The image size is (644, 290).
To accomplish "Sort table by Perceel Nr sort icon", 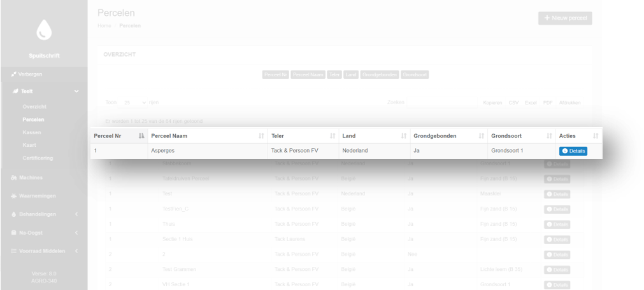I will (x=141, y=135).
